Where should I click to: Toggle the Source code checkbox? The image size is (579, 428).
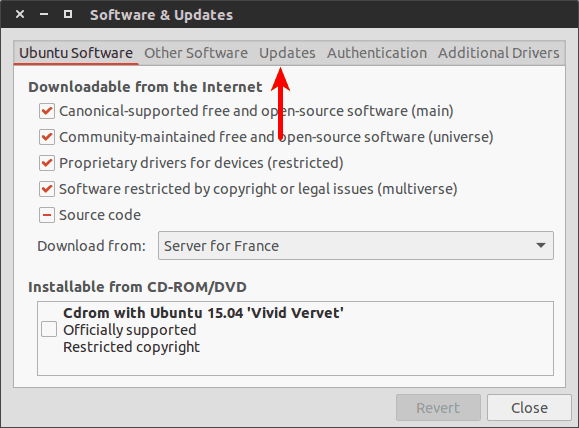pos(47,215)
